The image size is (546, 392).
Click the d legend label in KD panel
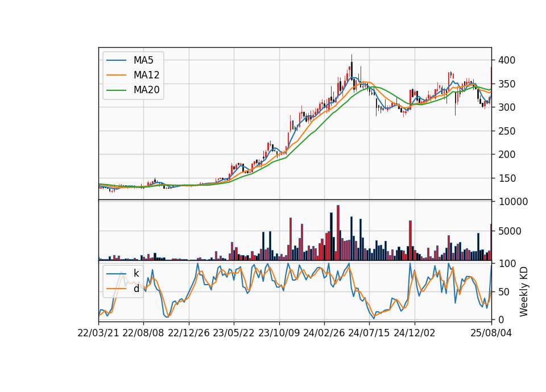(x=136, y=289)
